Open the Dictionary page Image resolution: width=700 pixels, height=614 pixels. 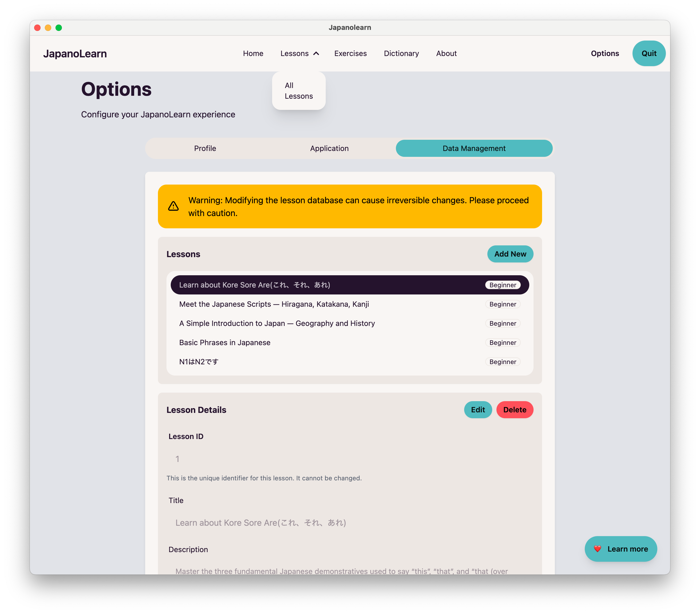(401, 53)
